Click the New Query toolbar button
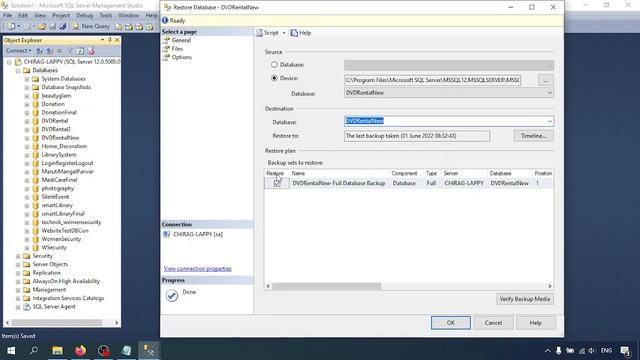The image size is (640, 360). click(x=91, y=26)
